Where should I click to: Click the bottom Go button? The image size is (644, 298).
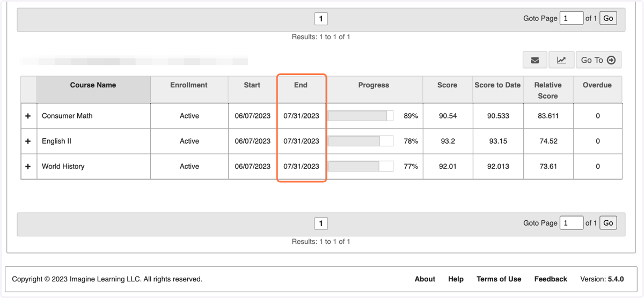pyautogui.click(x=608, y=223)
